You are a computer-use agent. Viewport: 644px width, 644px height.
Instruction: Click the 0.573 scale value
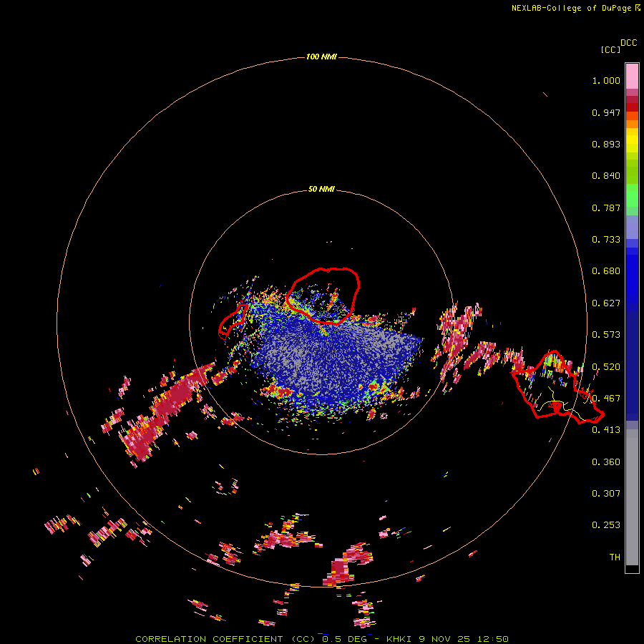point(606,335)
